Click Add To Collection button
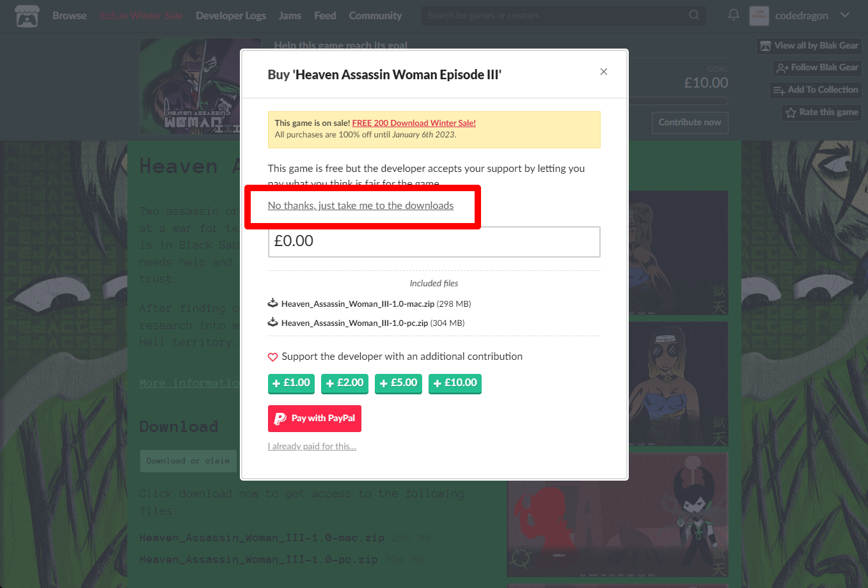The image size is (868, 588). [x=816, y=90]
